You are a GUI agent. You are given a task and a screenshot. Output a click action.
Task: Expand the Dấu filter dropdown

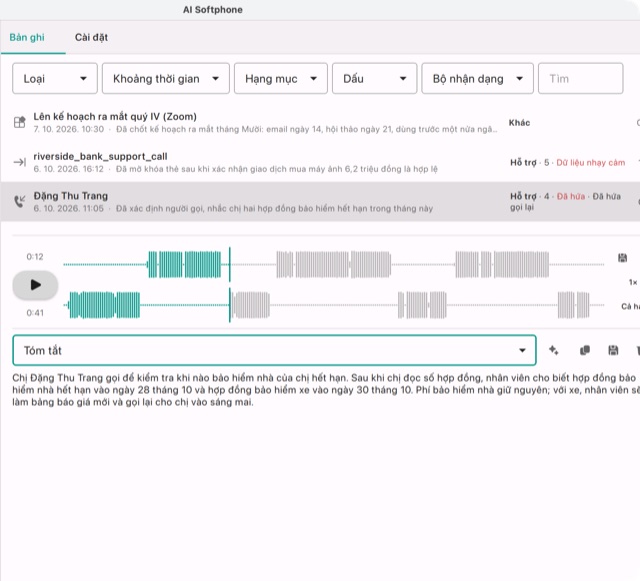(x=374, y=78)
